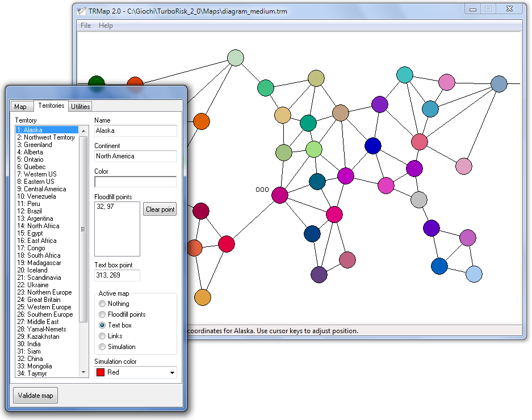532x420 pixels.
Task: Switch to the Map tab
Action: (x=21, y=107)
